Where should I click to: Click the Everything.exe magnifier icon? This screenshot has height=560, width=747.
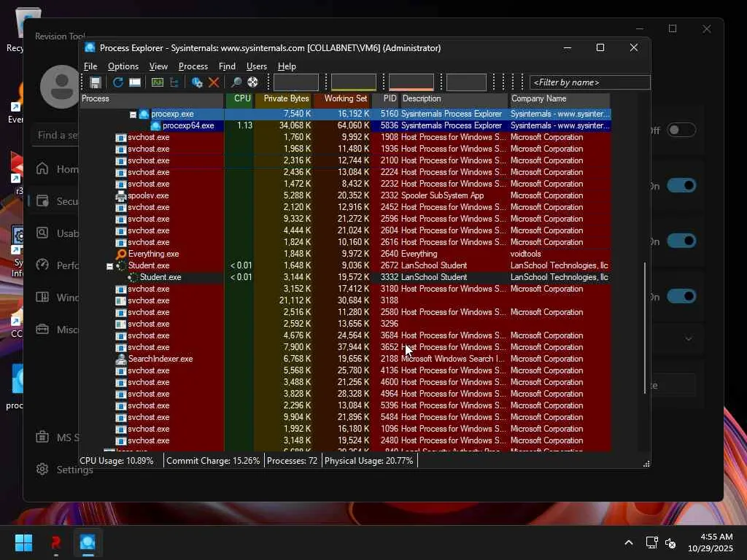click(121, 254)
